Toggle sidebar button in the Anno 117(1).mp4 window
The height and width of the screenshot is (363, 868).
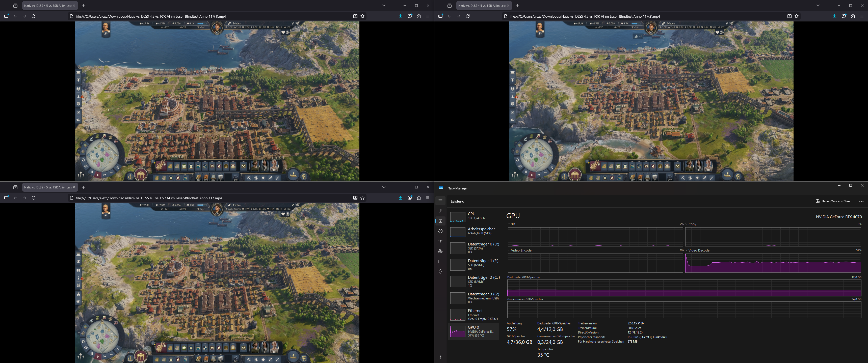tap(6, 16)
